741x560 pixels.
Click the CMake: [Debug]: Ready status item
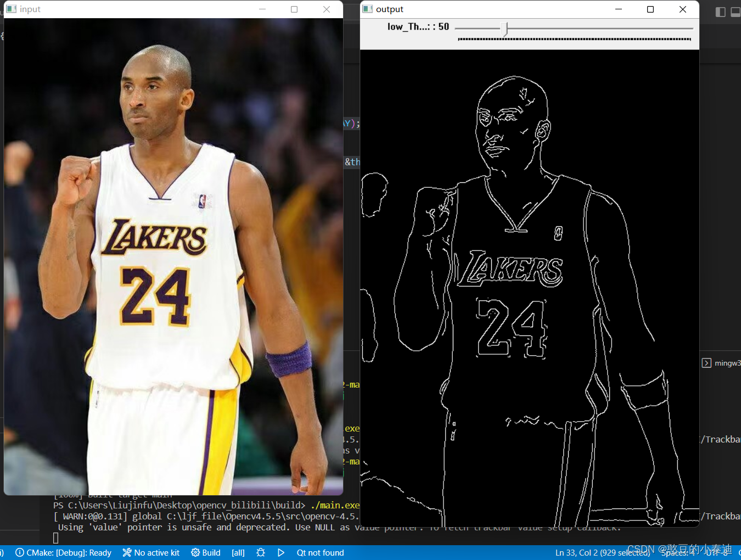63,552
